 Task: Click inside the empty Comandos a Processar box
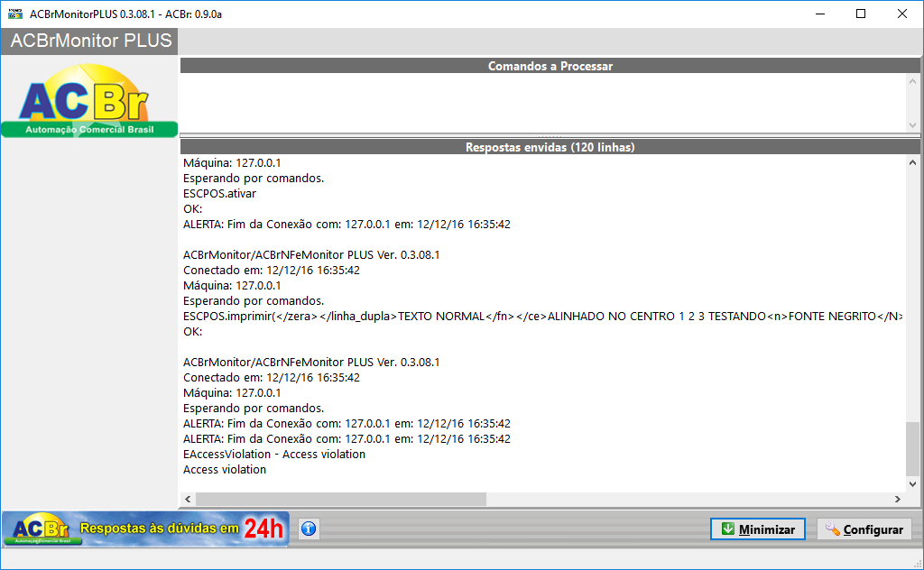pos(542,103)
